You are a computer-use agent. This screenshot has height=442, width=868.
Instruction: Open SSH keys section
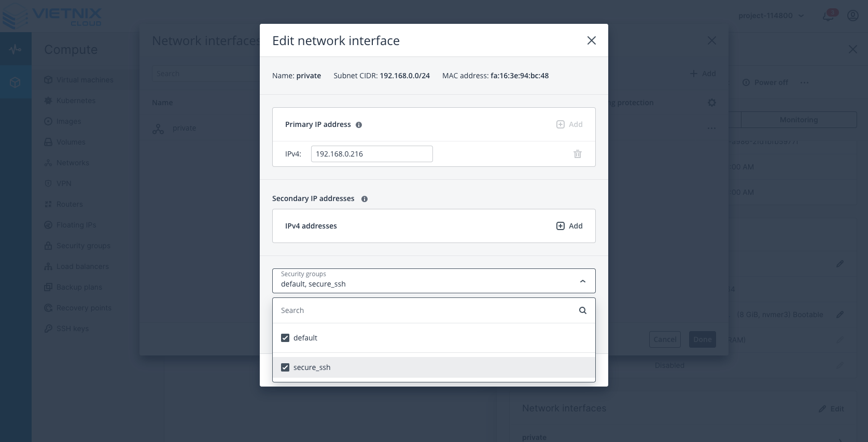tap(73, 328)
